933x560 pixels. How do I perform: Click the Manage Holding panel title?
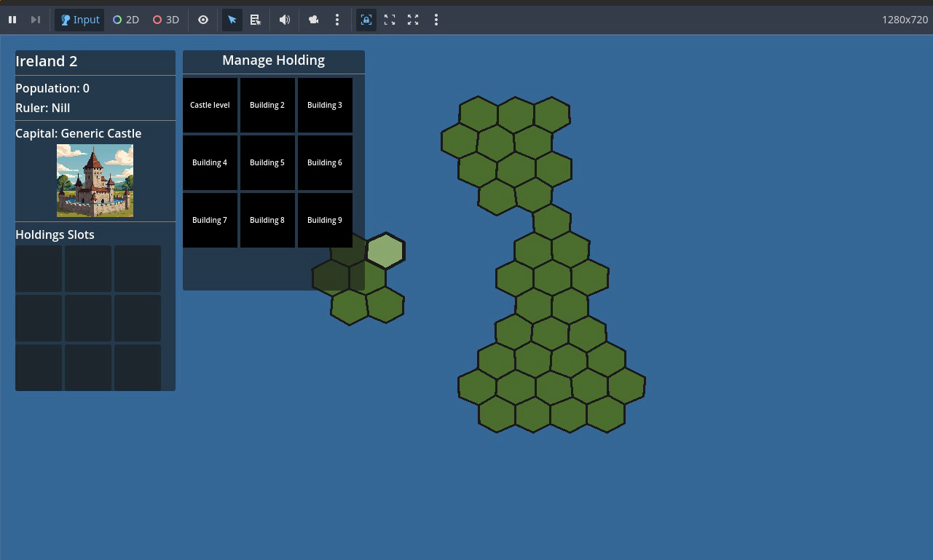(x=274, y=60)
